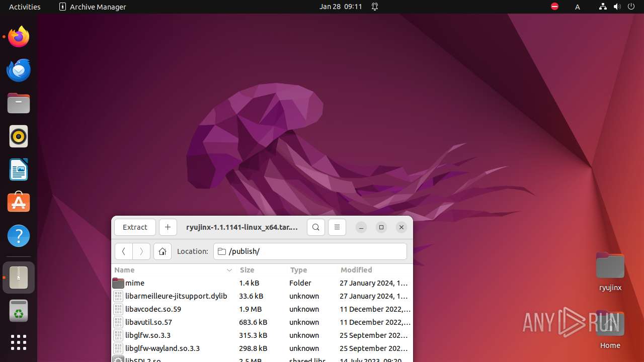644x362 pixels.
Task: Click the 683.6 kB size cell
Action: (253, 322)
